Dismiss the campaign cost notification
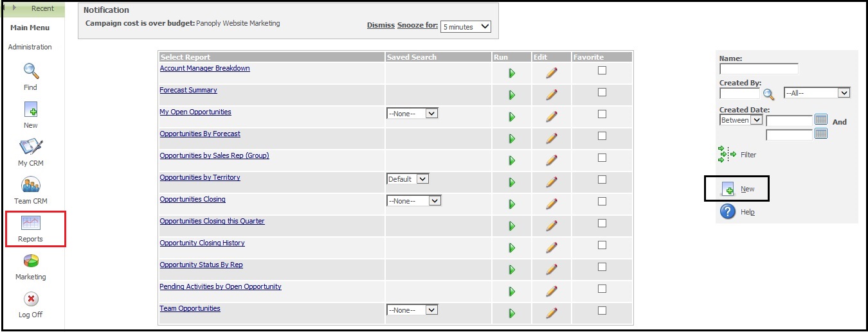868x332 pixels. (x=381, y=25)
